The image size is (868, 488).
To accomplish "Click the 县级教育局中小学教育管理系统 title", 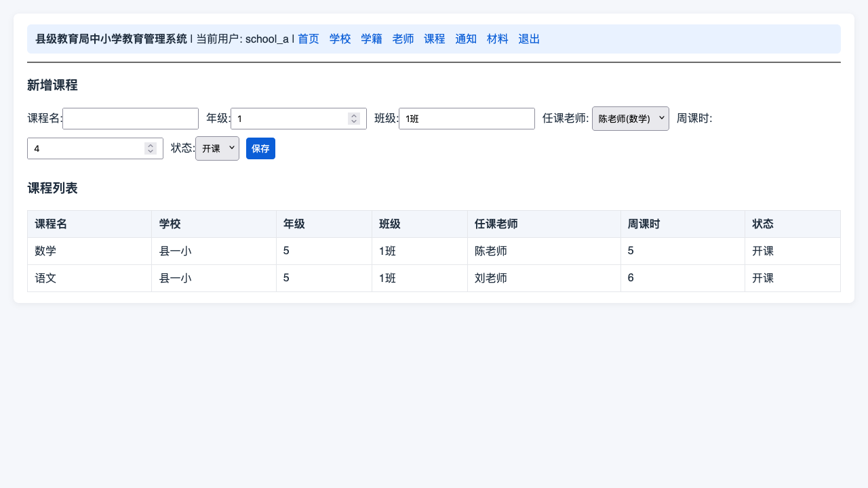I will [x=111, y=39].
